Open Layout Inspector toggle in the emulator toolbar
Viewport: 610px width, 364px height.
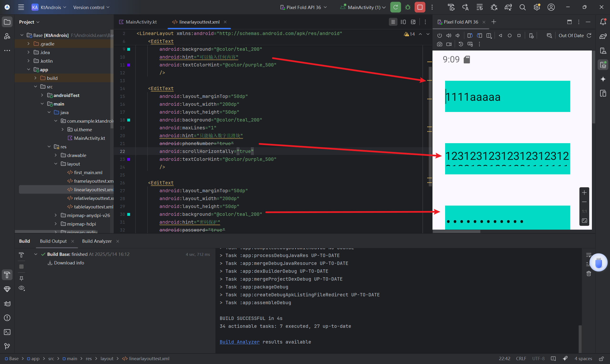549,35
